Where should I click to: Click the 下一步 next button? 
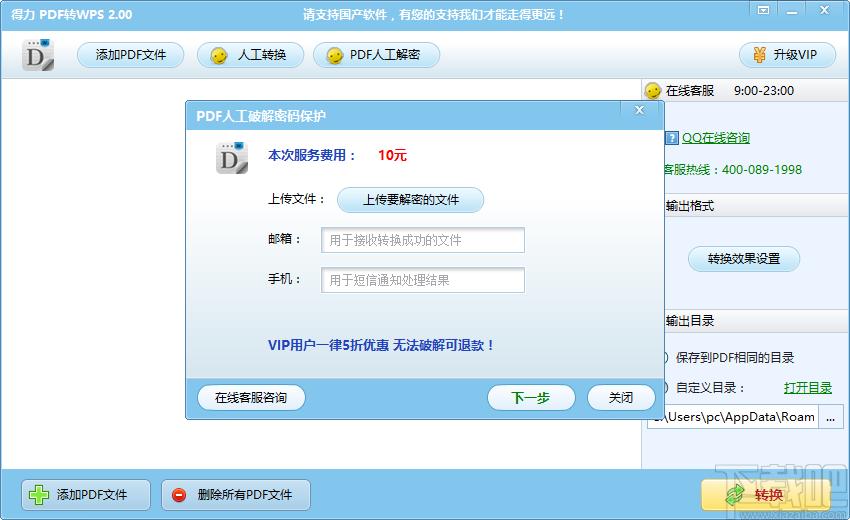click(531, 397)
